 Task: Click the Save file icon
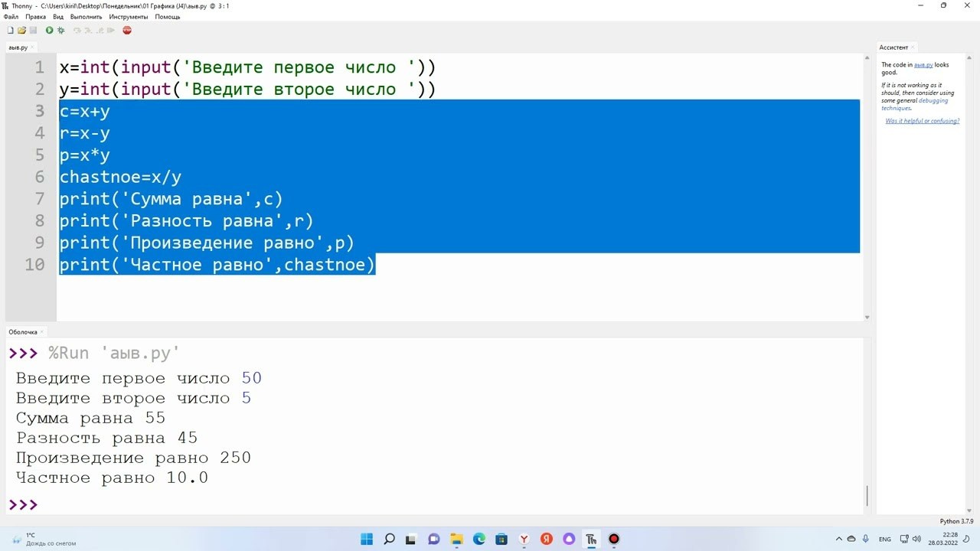[x=33, y=31]
